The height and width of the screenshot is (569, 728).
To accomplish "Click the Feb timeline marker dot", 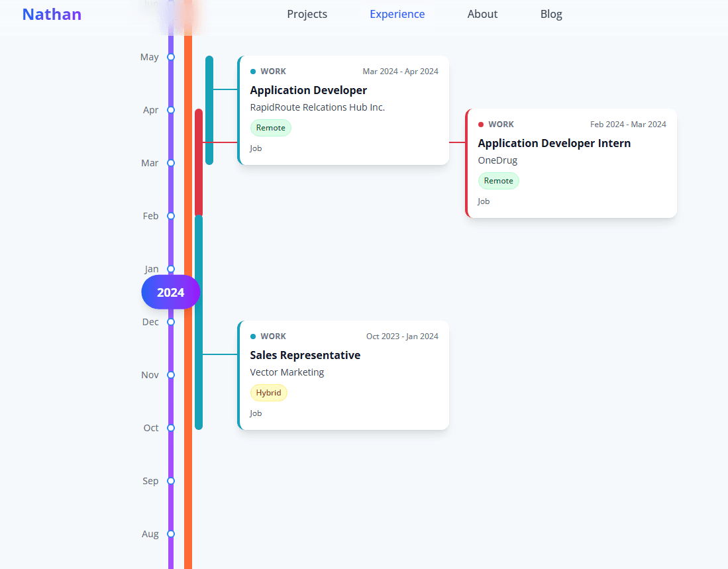I will coord(171,216).
